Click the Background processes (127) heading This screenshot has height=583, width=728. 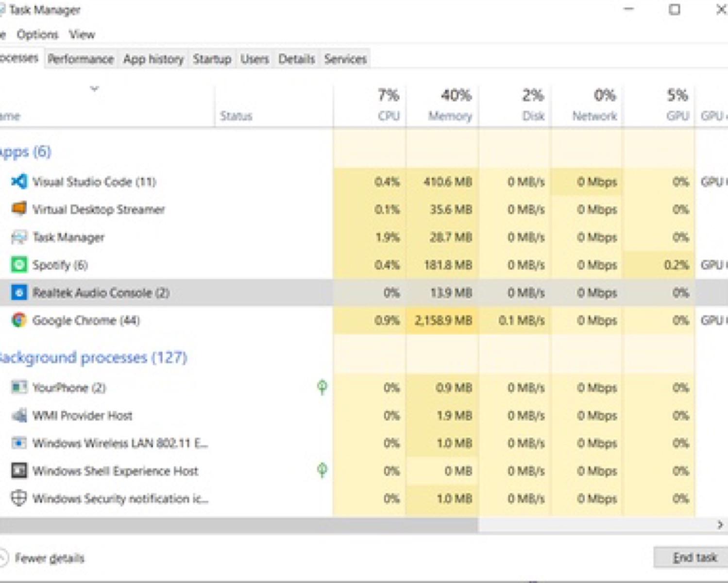pos(93,358)
